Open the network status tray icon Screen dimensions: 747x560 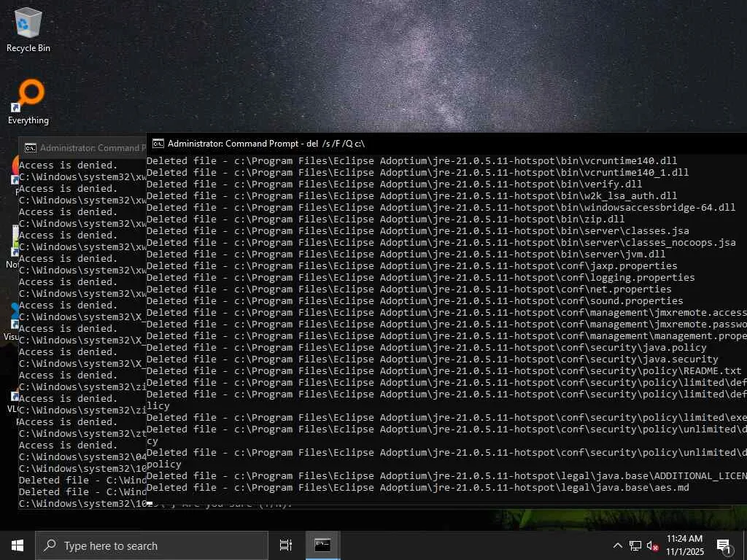[635, 545]
